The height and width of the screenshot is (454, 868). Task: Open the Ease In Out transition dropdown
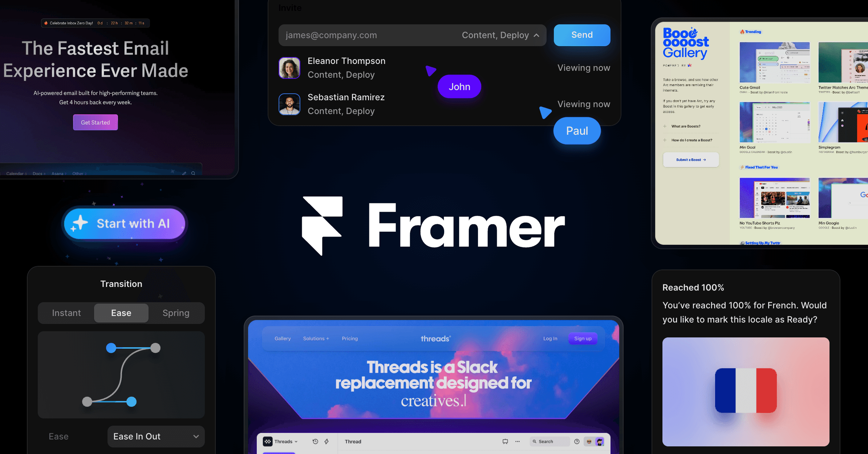point(152,436)
